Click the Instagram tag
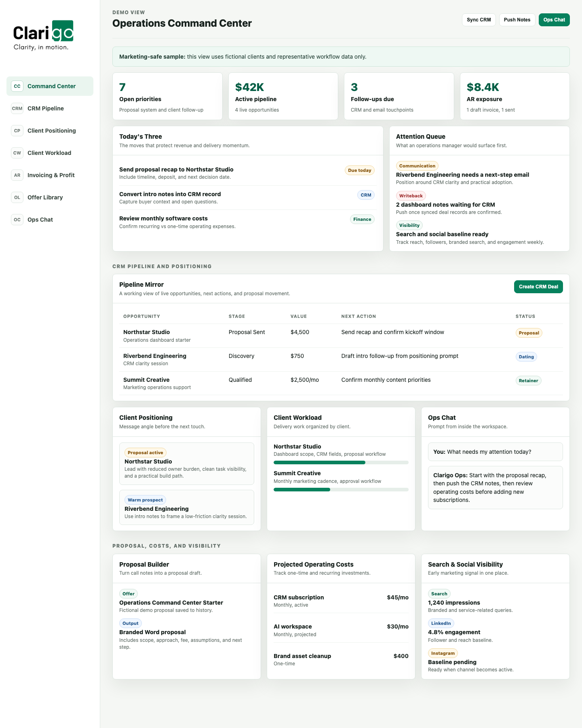Viewport: 582px width, 728px height. click(443, 653)
